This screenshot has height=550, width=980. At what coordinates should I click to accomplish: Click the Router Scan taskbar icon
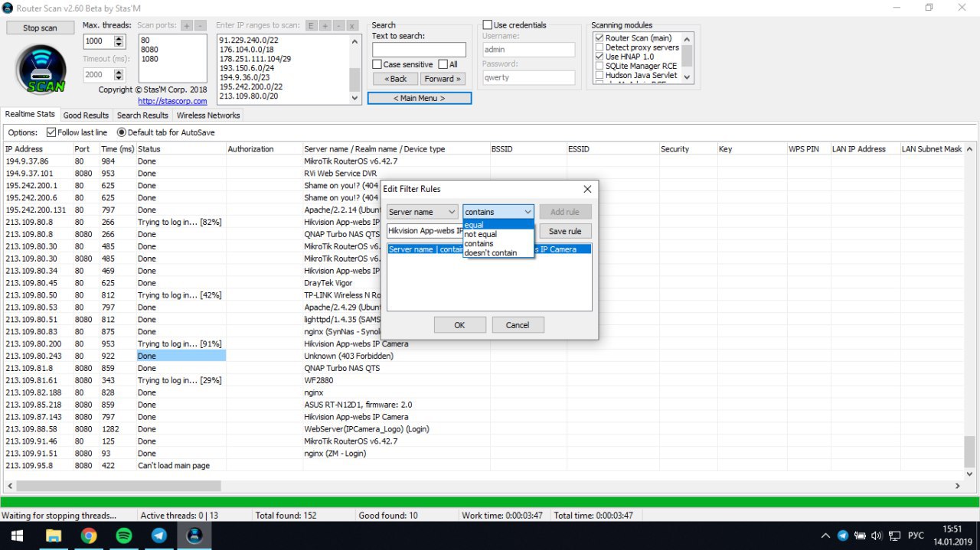pos(194,535)
